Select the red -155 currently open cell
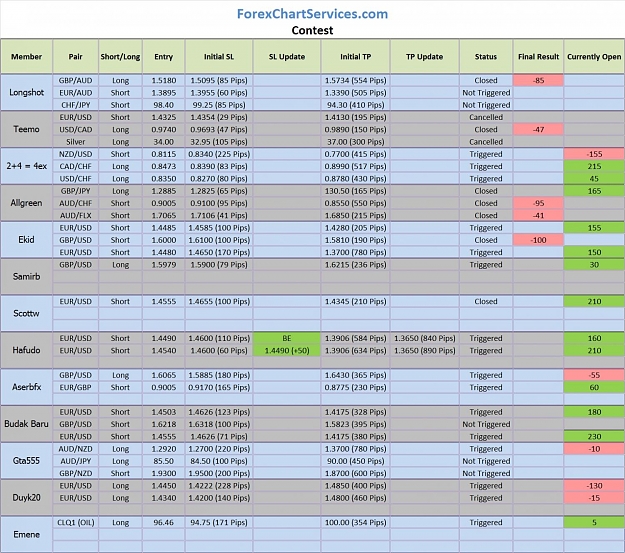 click(594, 154)
